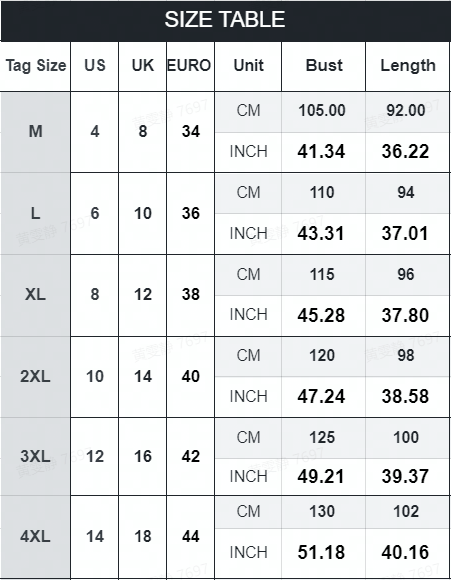Select the Tag Size column header
This screenshot has width=451, height=580.
pos(36,66)
